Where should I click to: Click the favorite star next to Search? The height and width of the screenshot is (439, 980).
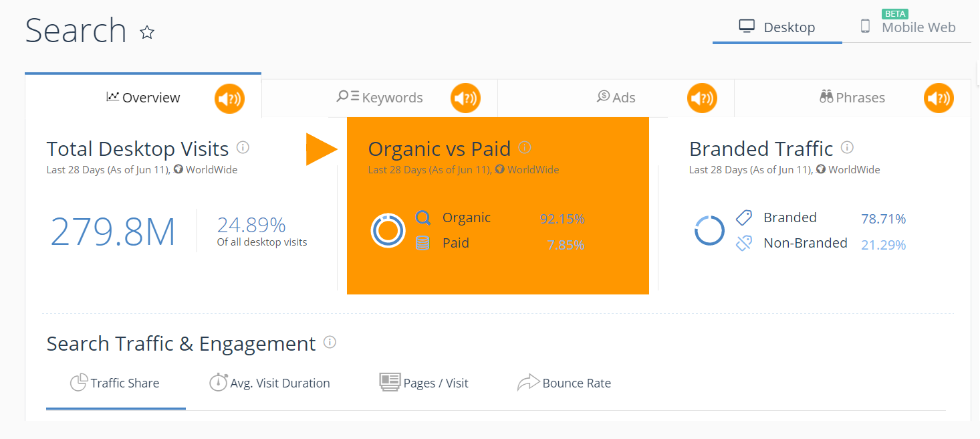(x=147, y=32)
